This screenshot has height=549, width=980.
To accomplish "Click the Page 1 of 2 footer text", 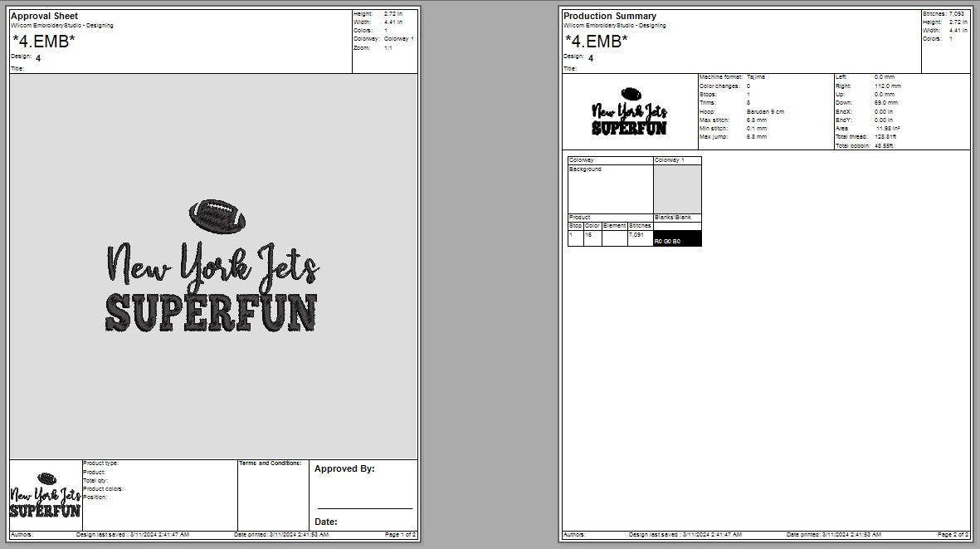I will pyautogui.click(x=401, y=535).
